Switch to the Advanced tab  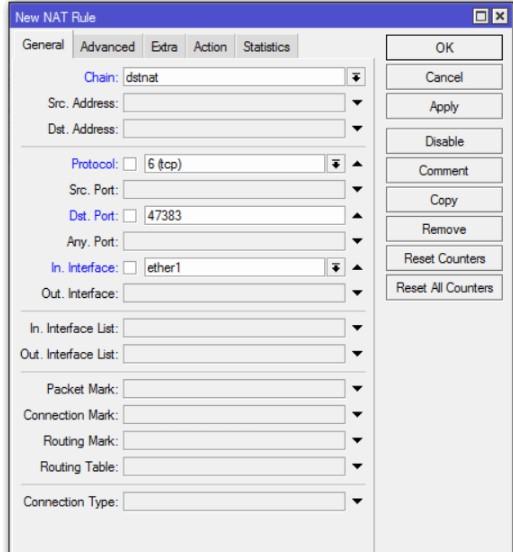107,46
